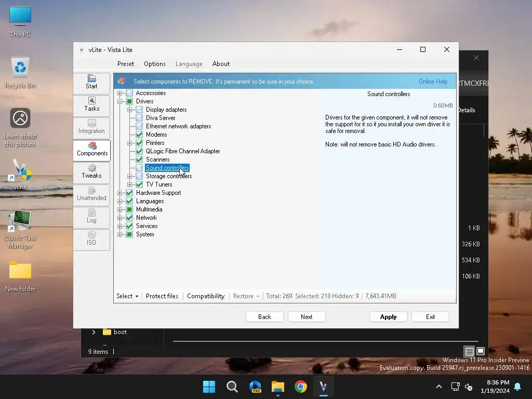Collapse the Drivers tree node

119,101
